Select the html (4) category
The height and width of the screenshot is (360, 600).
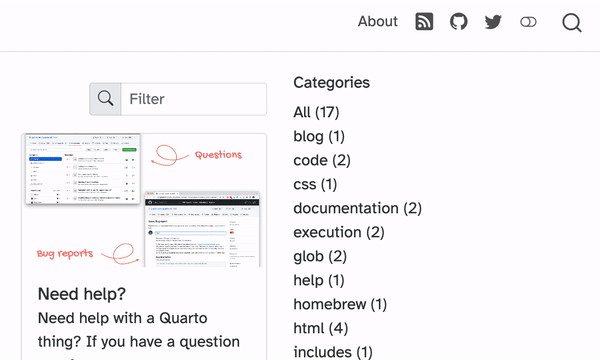(x=320, y=328)
